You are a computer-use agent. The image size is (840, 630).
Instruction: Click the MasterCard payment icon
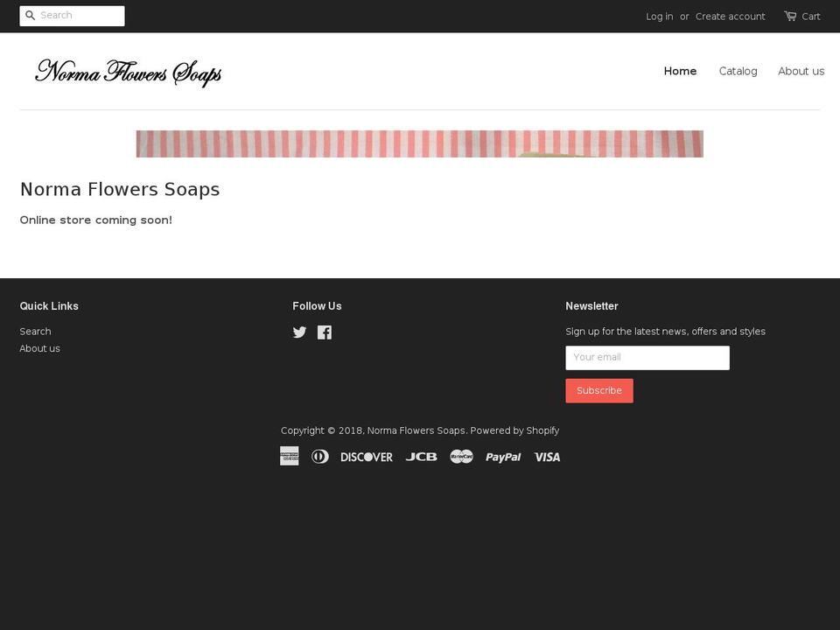click(461, 457)
